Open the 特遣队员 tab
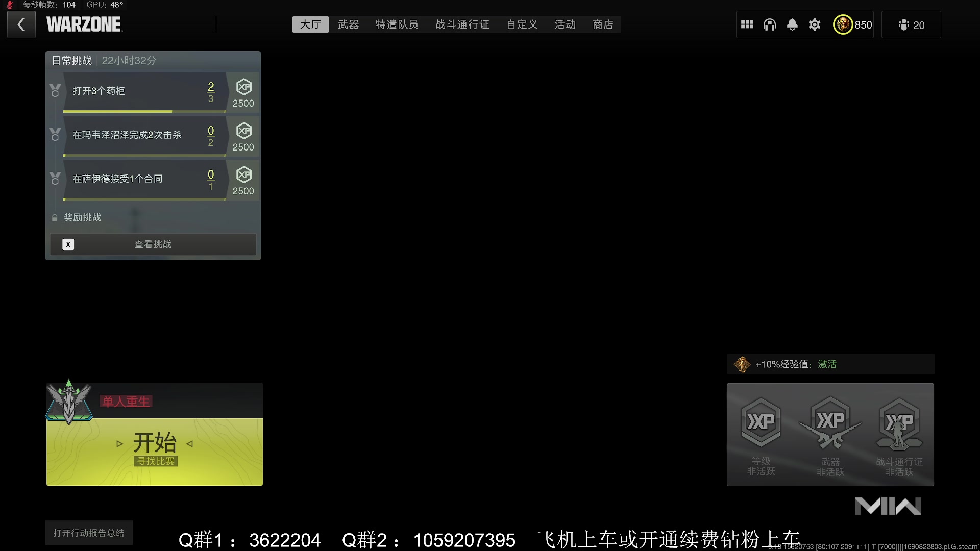 coord(397,24)
